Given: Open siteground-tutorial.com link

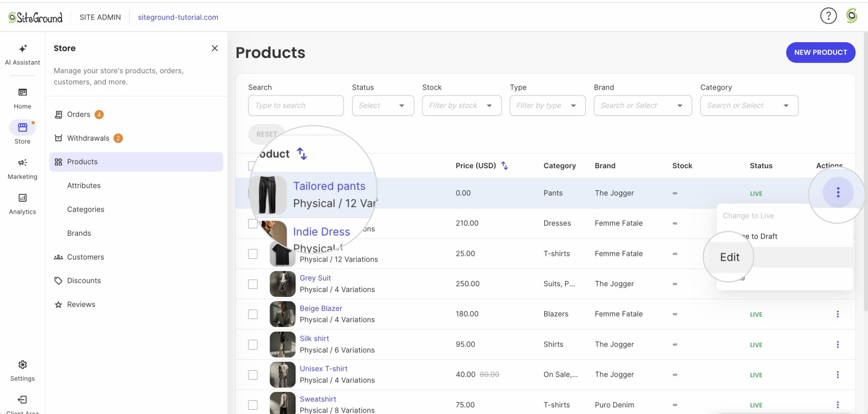Looking at the screenshot, I should tap(178, 17).
